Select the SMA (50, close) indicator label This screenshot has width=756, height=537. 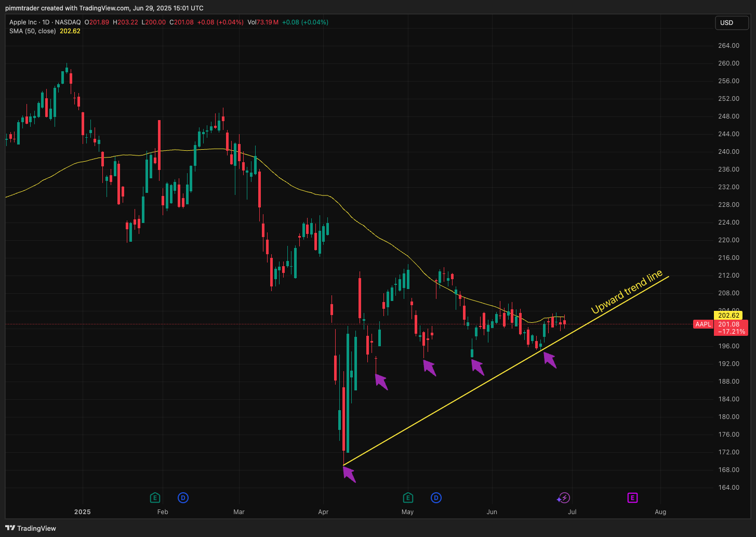click(33, 31)
